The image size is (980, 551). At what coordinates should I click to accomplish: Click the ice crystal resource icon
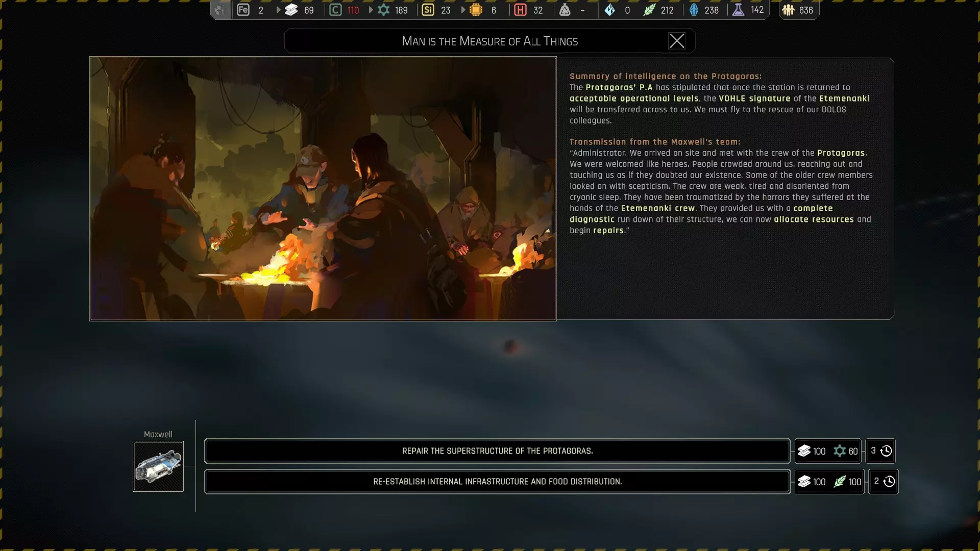coord(609,10)
